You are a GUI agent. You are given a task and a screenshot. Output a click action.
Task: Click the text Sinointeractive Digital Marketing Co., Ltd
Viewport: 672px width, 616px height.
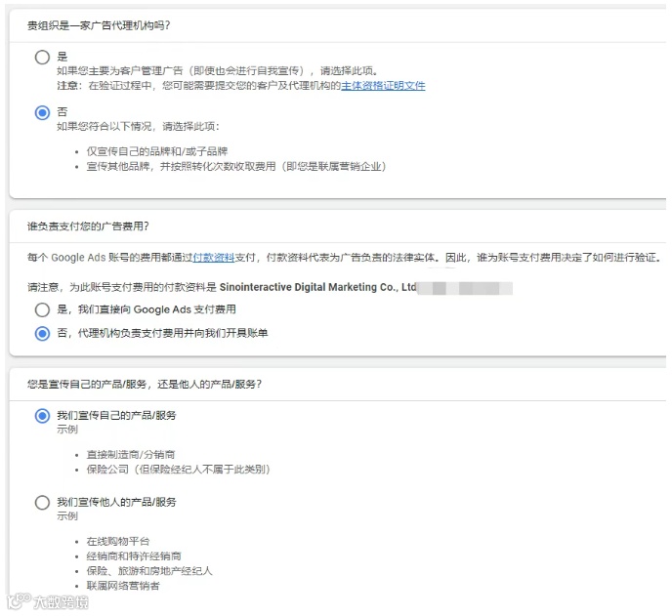(x=317, y=287)
